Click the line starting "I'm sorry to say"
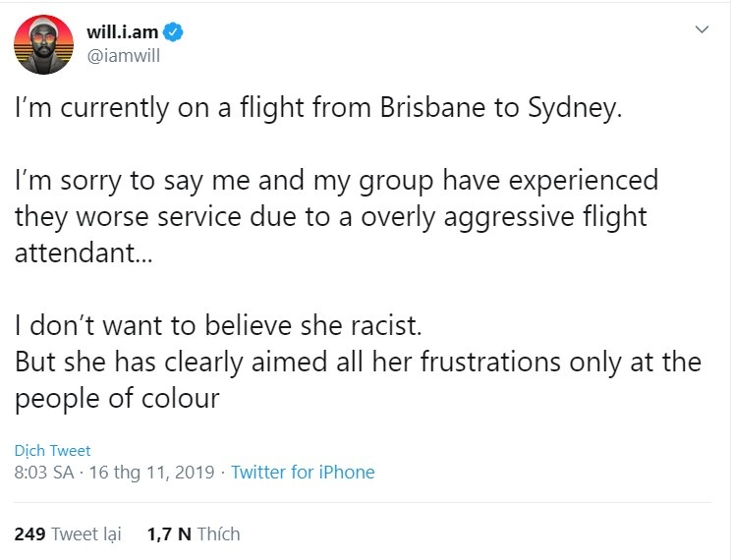The image size is (733, 560). pyautogui.click(x=336, y=182)
